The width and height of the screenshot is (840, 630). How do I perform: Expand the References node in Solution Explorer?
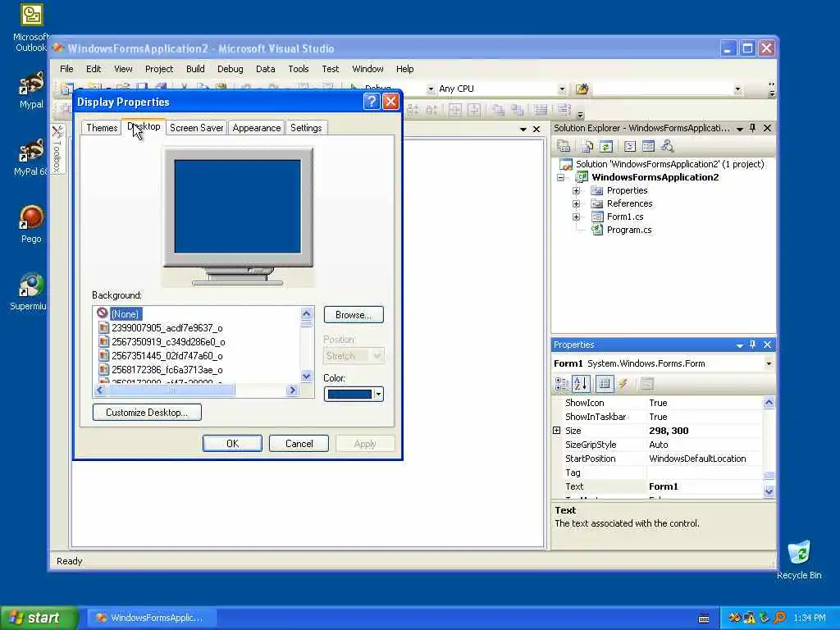pyautogui.click(x=576, y=203)
